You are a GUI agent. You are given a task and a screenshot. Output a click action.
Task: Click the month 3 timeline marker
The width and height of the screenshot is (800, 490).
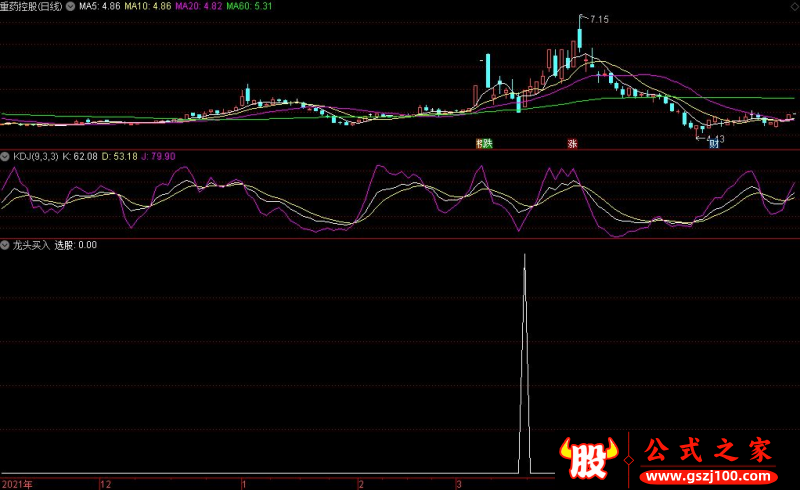tap(459, 484)
